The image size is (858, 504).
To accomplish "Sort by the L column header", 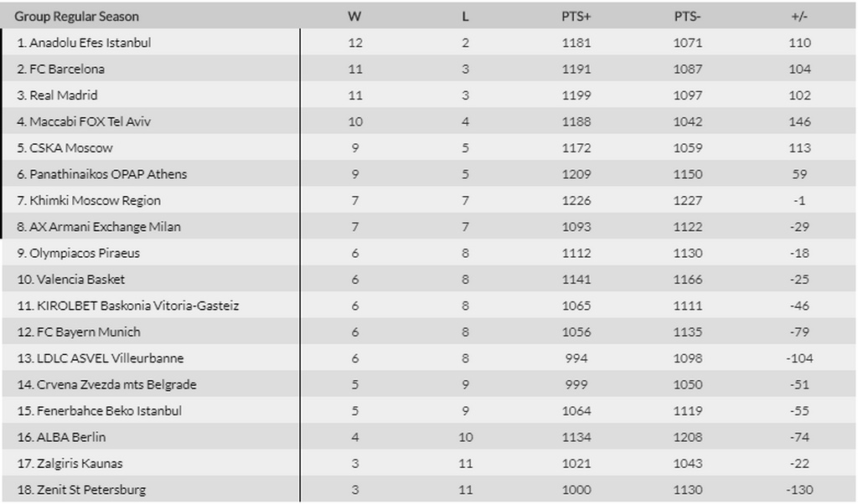I will click(x=465, y=16).
